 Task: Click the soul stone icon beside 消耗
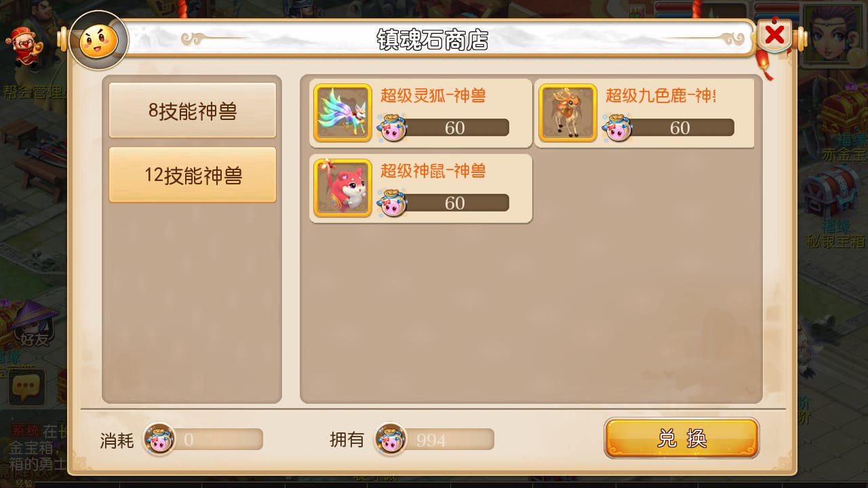159,439
